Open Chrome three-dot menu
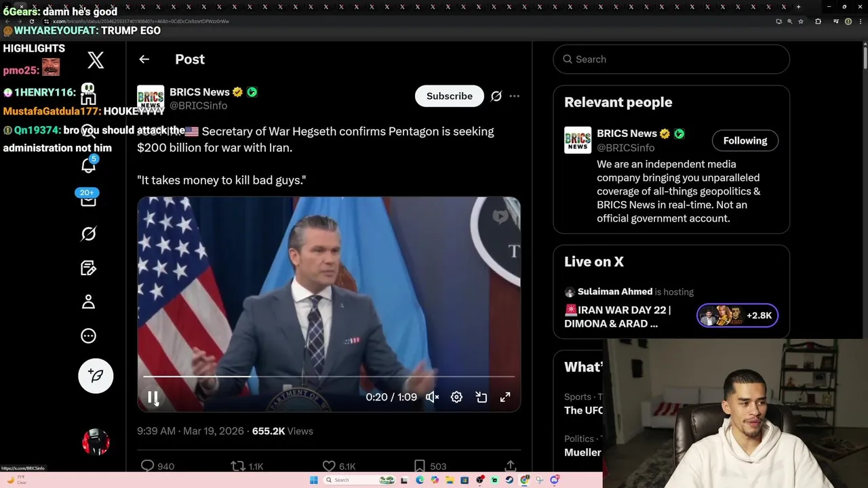868x488 pixels. (859, 21)
